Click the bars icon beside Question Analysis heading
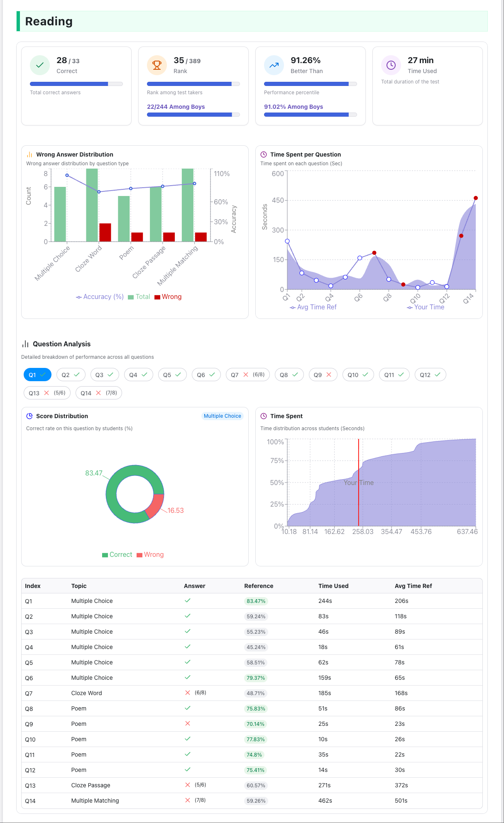504x823 pixels. pos(25,344)
